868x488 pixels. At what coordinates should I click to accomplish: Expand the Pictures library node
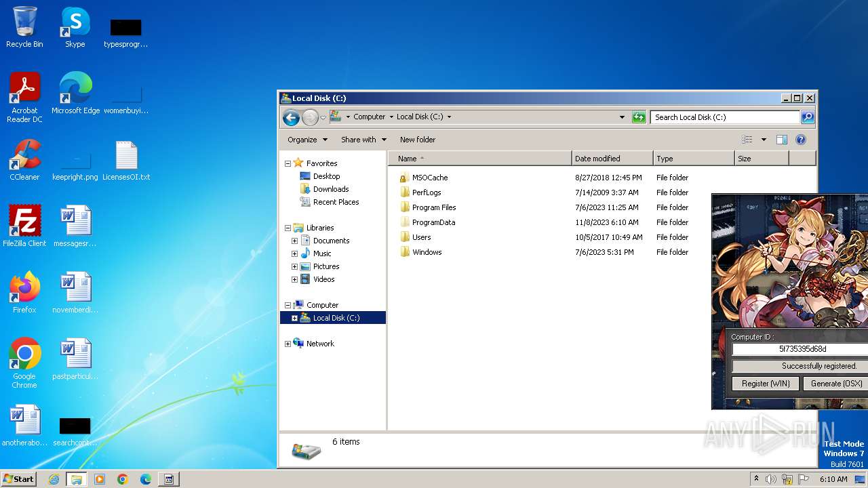click(294, 267)
